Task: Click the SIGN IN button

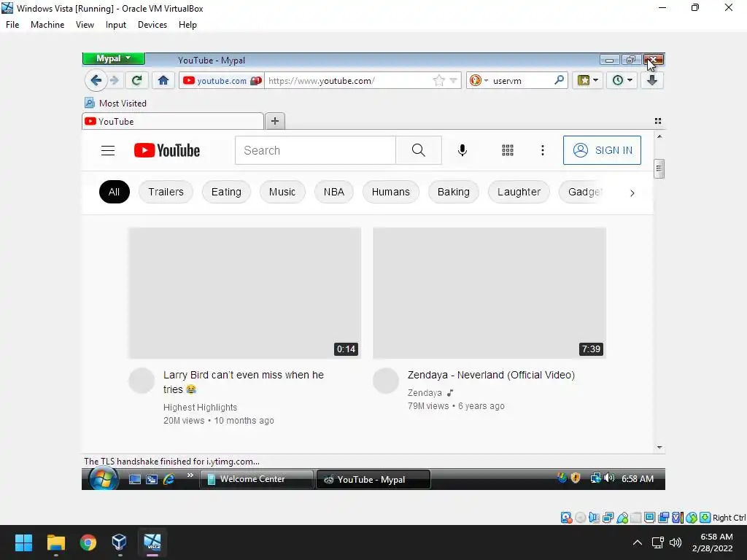Action: pos(602,150)
